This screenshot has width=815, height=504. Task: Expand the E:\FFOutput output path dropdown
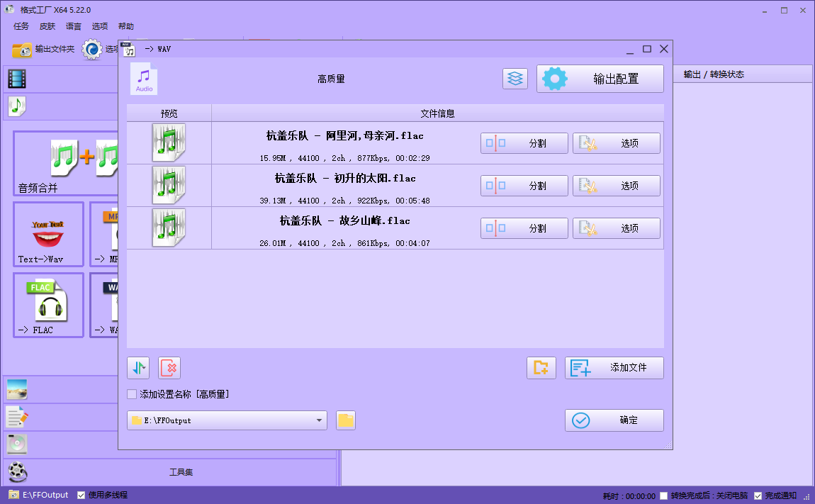pyautogui.click(x=319, y=420)
